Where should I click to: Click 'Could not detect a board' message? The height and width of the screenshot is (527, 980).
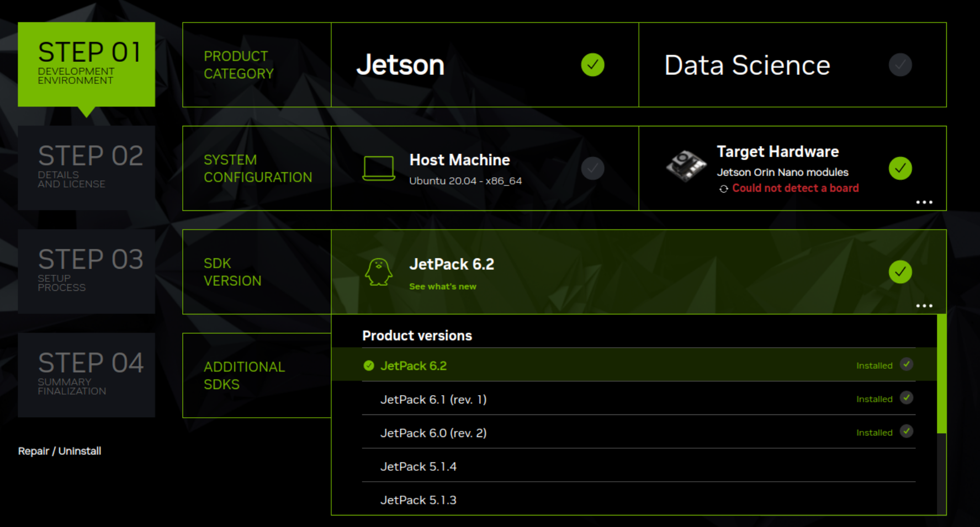pyautogui.click(x=796, y=188)
